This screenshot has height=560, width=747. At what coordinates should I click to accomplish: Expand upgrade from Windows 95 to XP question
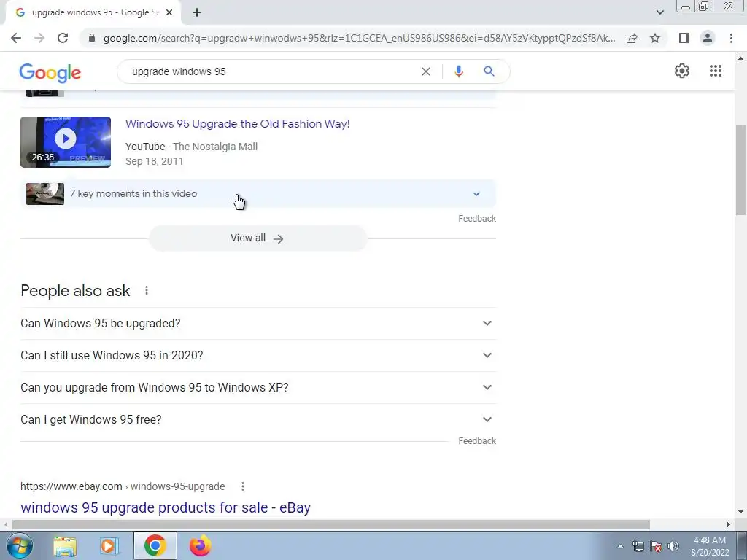pos(258,388)
